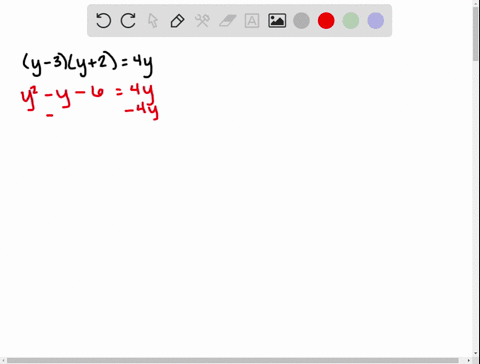Click the scroll down arrow

[476, 353]
